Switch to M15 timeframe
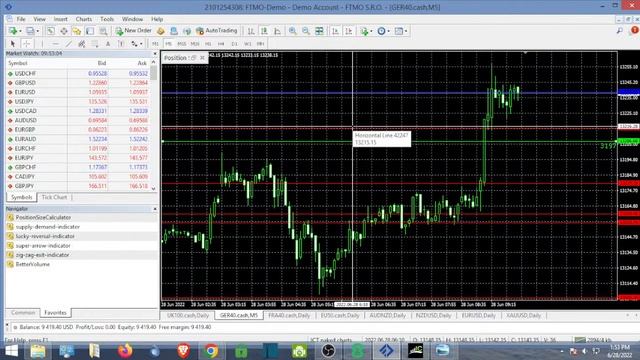The height and width of the screenshot is (360, 640). tap(182, 44)
